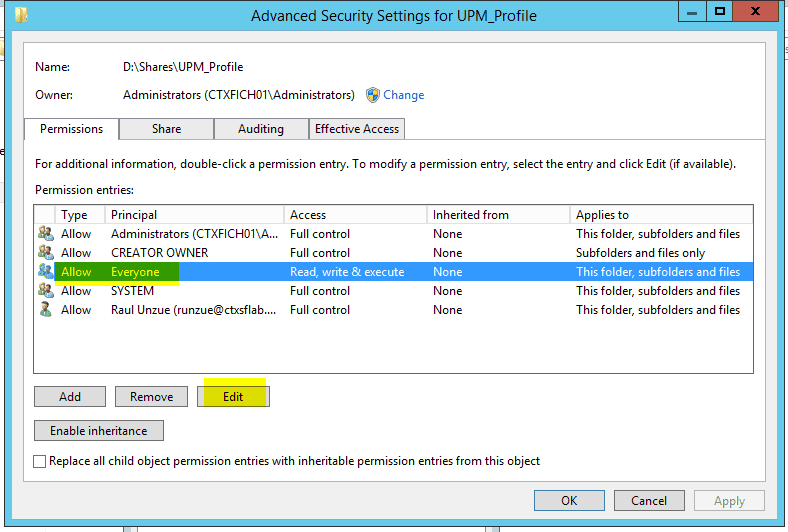The width and height of the screenshot is (788, 532).
Task: Select the SYSTEM principal row
Action: point(393,291)
